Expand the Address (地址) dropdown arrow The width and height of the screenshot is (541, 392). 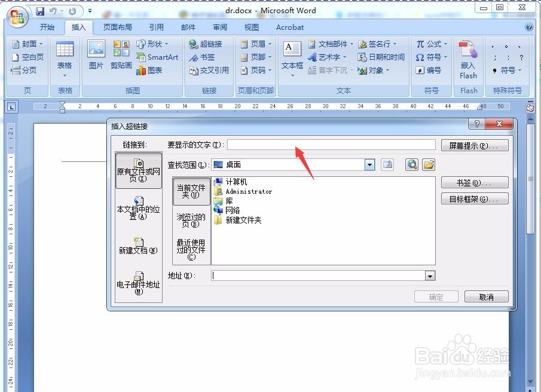(430, 275)
